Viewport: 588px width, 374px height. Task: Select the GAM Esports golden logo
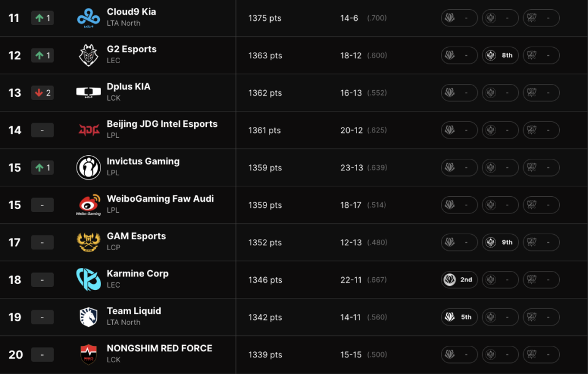(x=88, y=242)
